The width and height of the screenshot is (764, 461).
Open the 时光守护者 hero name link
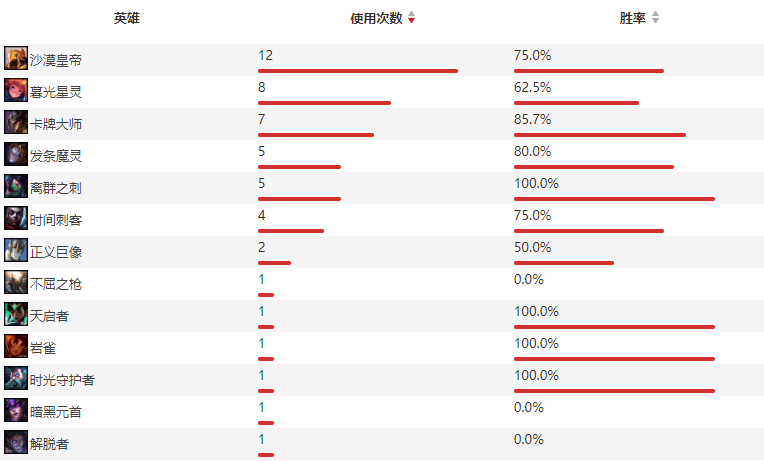point(62,380)
